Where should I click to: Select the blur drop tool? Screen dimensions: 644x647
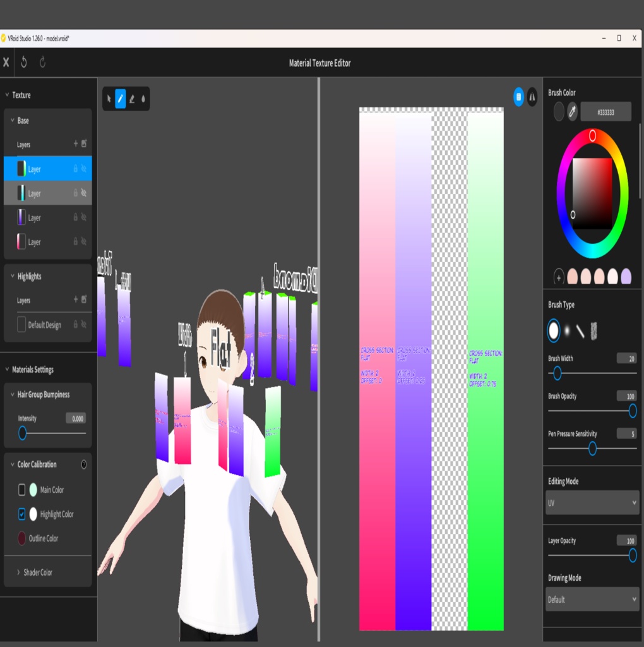point(143,99)
